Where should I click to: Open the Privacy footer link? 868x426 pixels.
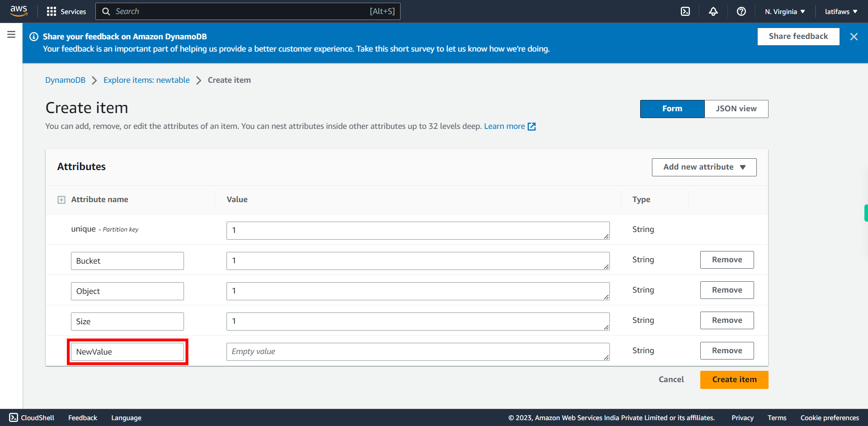[742, 418]
